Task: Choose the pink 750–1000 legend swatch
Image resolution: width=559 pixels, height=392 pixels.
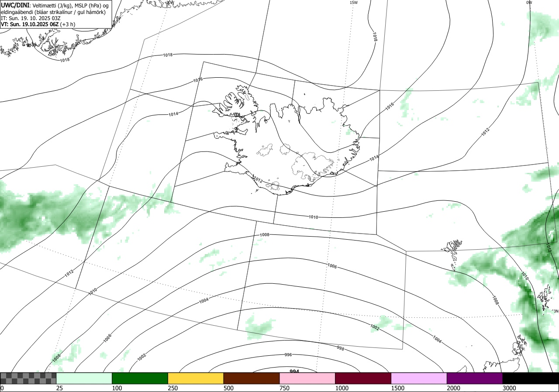Action: pyautogui.click(x=307, y=378)
